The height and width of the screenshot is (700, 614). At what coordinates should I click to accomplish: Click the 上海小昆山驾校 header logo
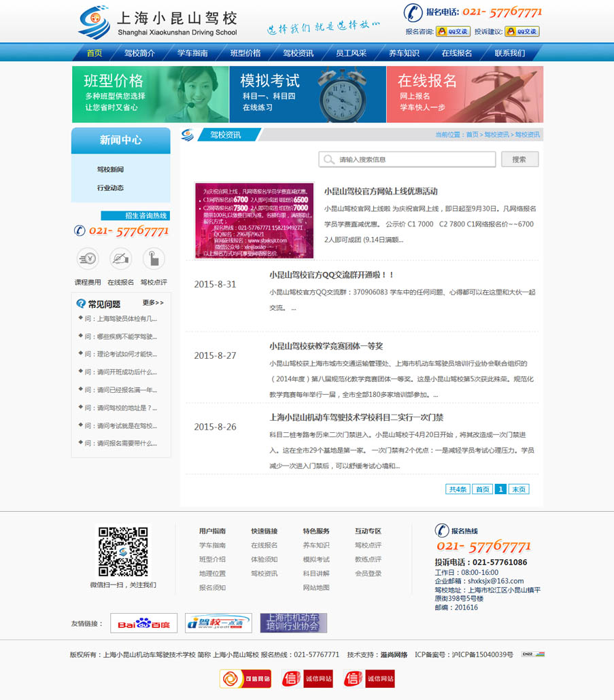coord(158,22)
